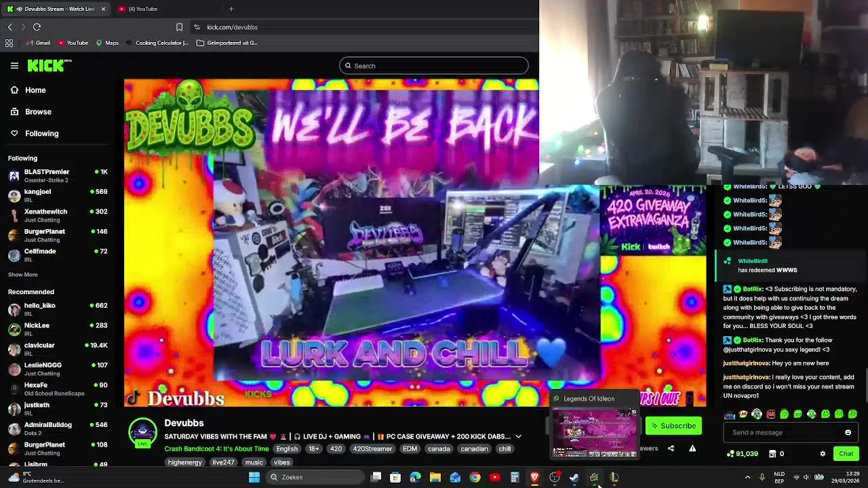Select the canada tag
Image resolution: width=868 pixels, height=488 pixels.
[x=439, y=449]
